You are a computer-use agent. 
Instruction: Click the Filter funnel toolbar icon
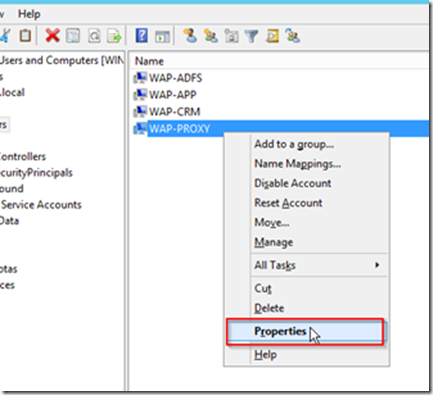click(x=252, y=36)
